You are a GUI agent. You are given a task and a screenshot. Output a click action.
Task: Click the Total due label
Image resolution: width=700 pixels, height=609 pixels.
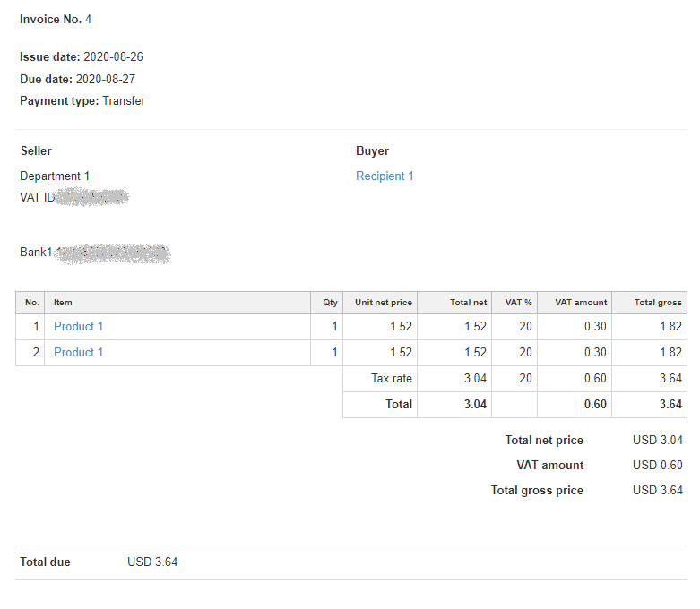[45, 562]
